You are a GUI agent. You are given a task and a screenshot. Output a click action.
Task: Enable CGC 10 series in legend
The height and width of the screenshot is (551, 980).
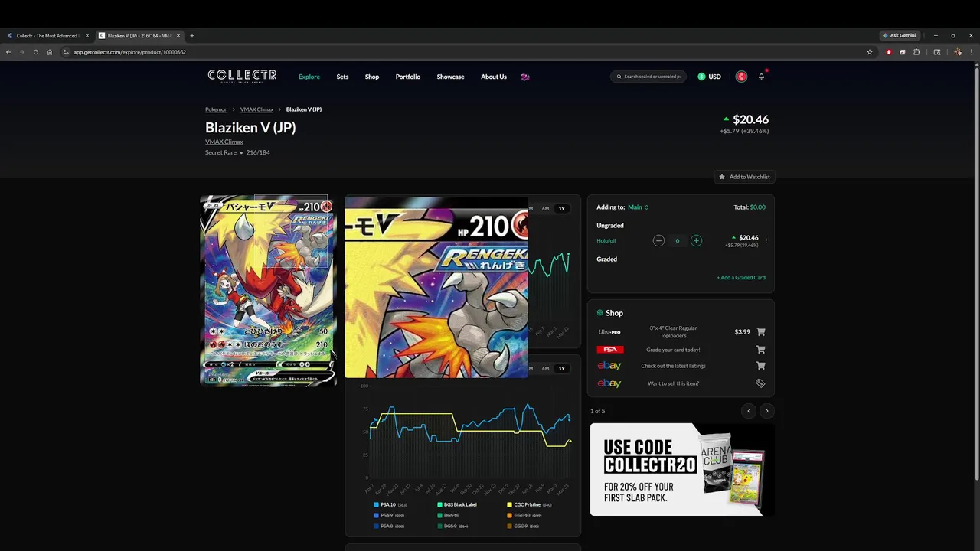(524, 515)
